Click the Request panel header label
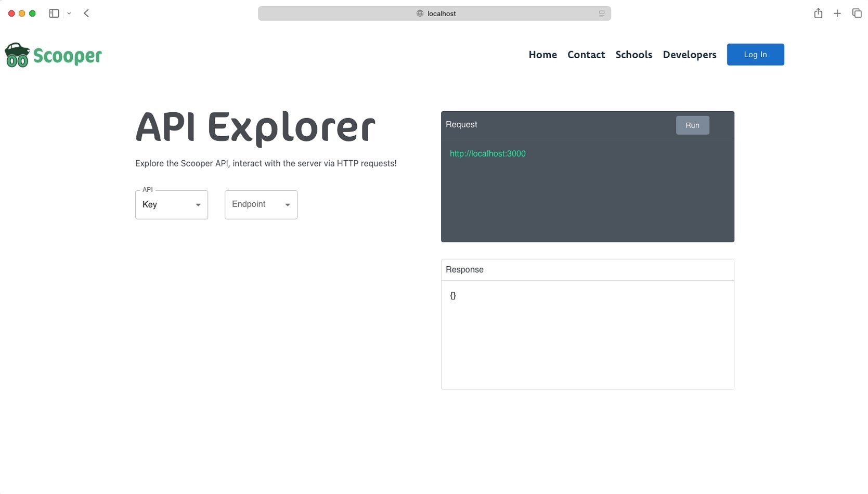Image resolution: width=868 pixels, height=494 pixels. tap(461, 125)
